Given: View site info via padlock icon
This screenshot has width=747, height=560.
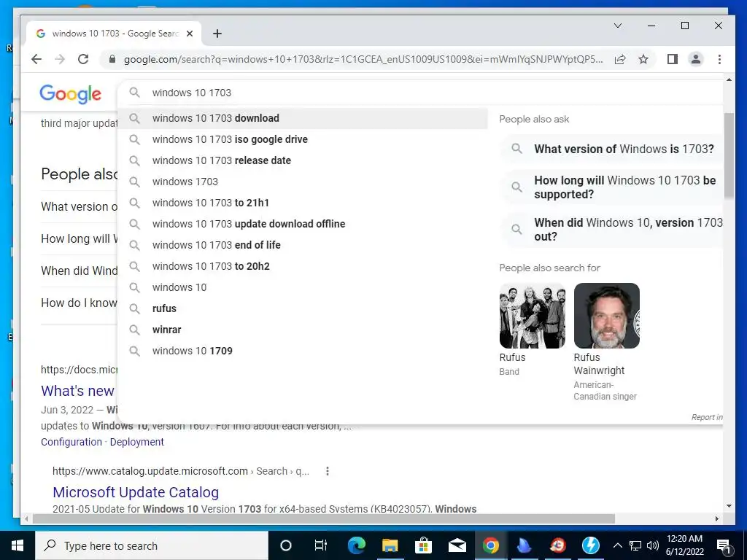Looking at the screenshot, I should click(x=112, y=59).
